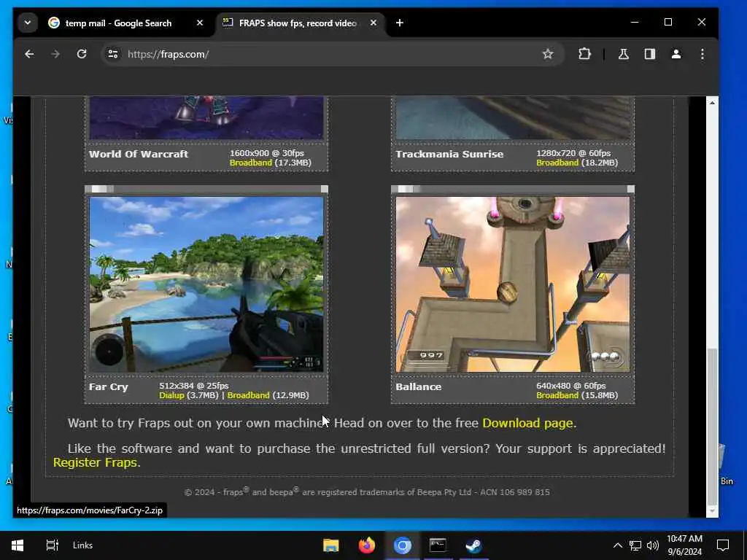Click the Ballance title text
The height and width of the screenshot is (560, 747).
(418, 386)
